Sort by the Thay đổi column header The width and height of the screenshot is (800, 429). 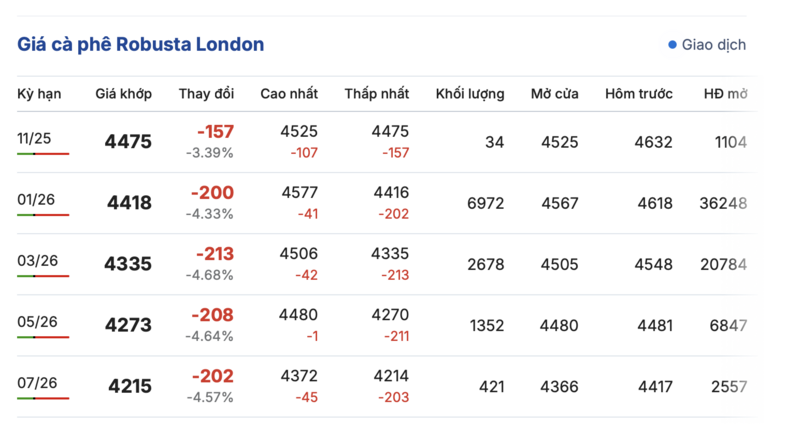click(206, 94)
